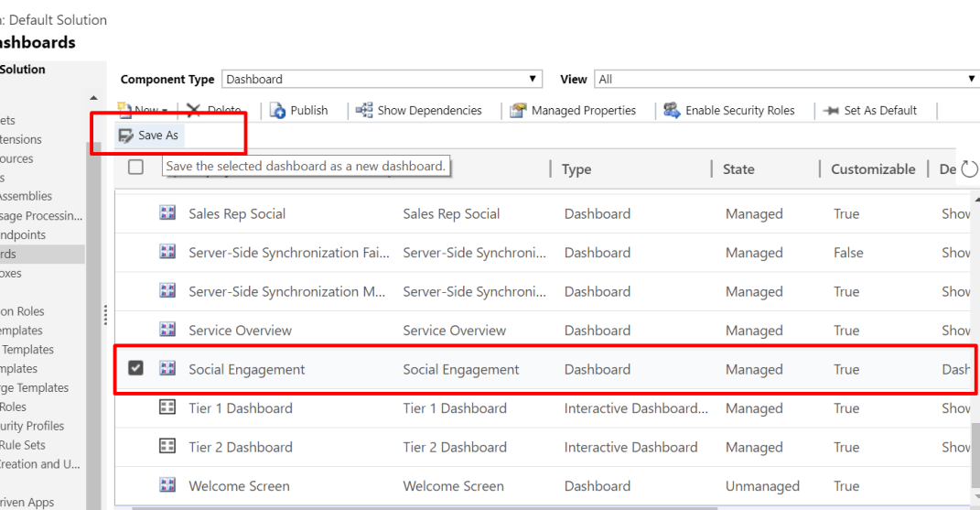Click the Save As toolbar icon

coord(126,136)
